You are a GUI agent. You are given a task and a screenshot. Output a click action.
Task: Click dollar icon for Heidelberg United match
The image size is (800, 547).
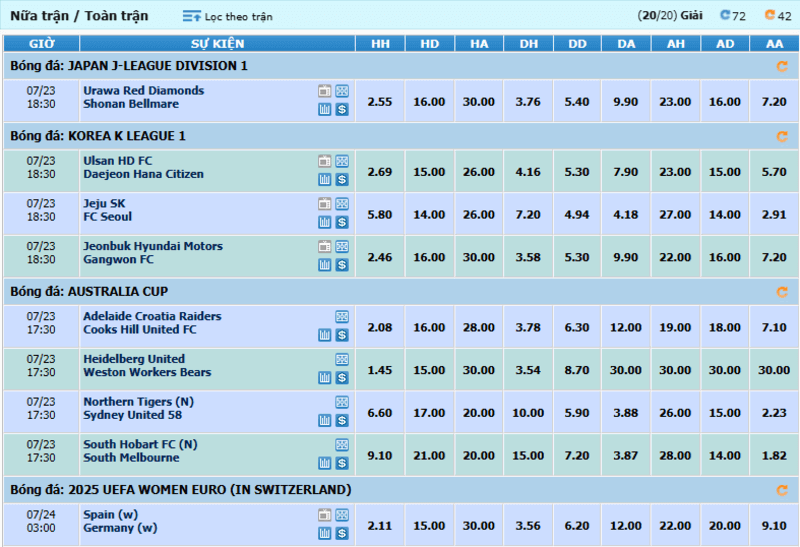point(342,378)
